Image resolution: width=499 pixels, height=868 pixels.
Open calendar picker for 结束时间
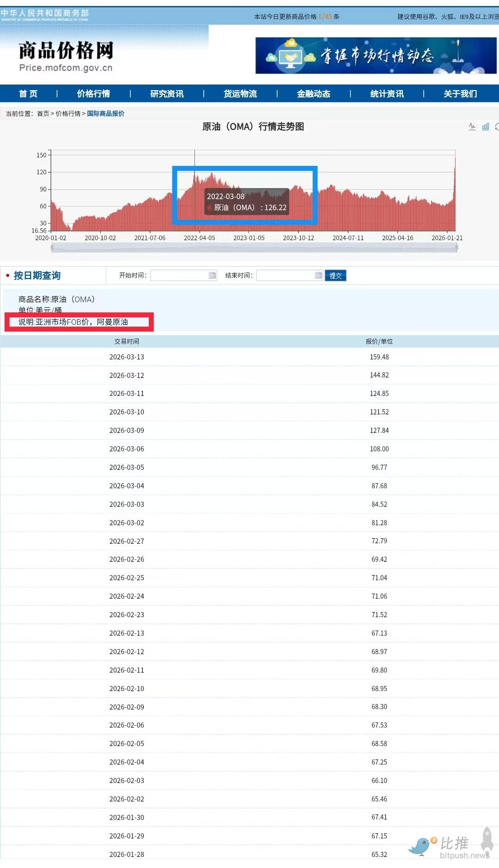click(x=318, y=275)
